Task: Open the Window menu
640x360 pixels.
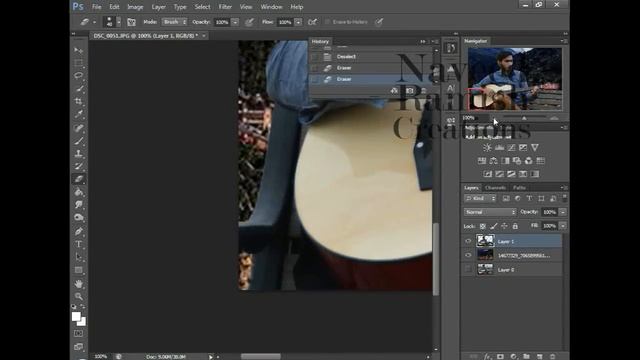Action: [271, 7]
